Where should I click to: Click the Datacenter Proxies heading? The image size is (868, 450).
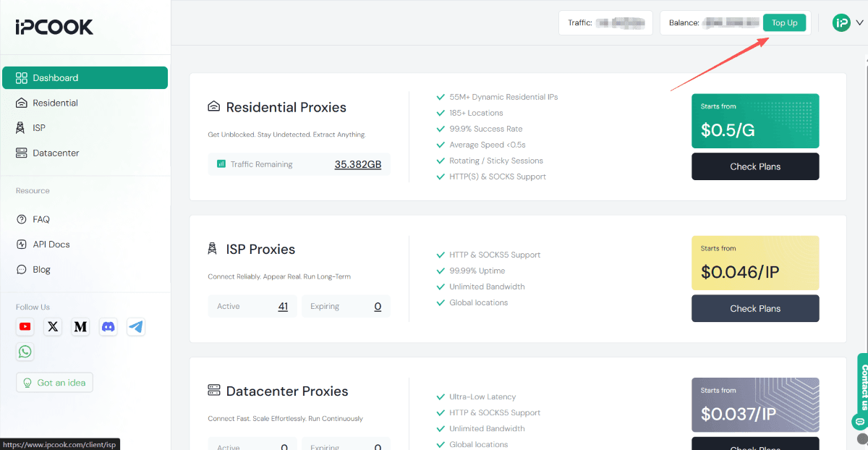(287, 391)
